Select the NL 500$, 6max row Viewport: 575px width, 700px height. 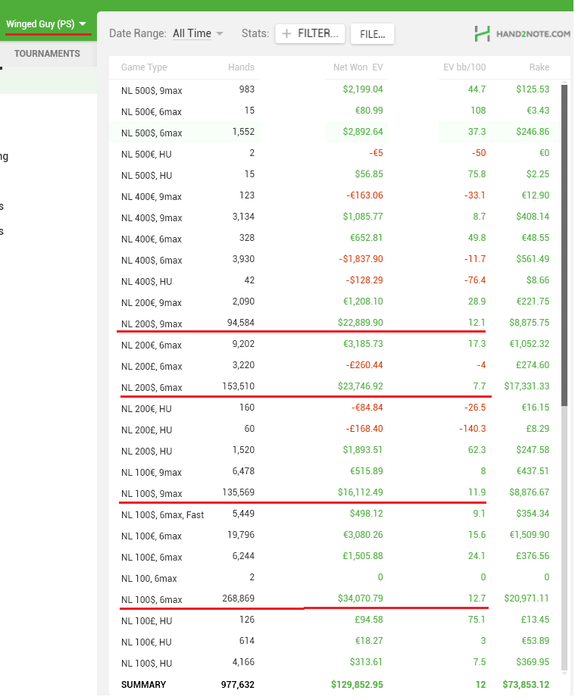coord(335,133)
